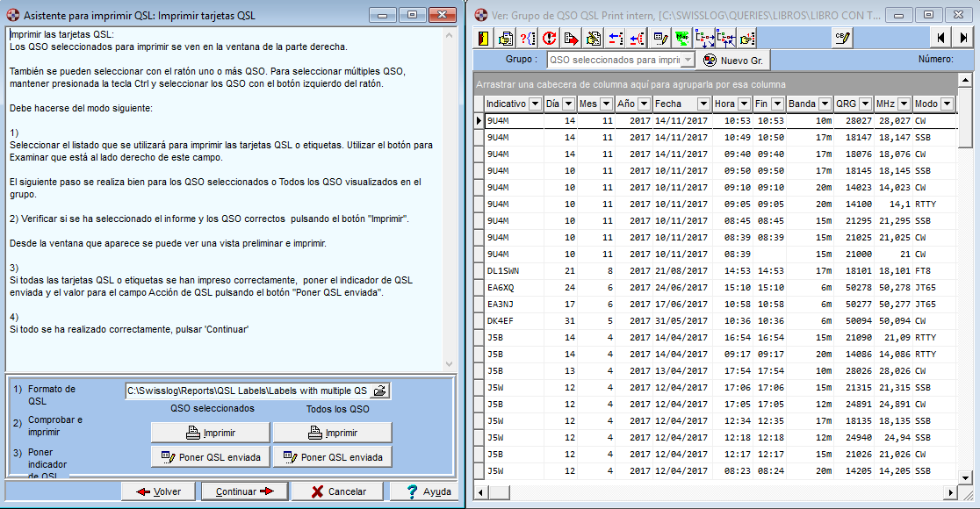Click the CB pencil toolbar icon
Screen dimensions: 980x509
pyautogui.click(x=843, y=38)
